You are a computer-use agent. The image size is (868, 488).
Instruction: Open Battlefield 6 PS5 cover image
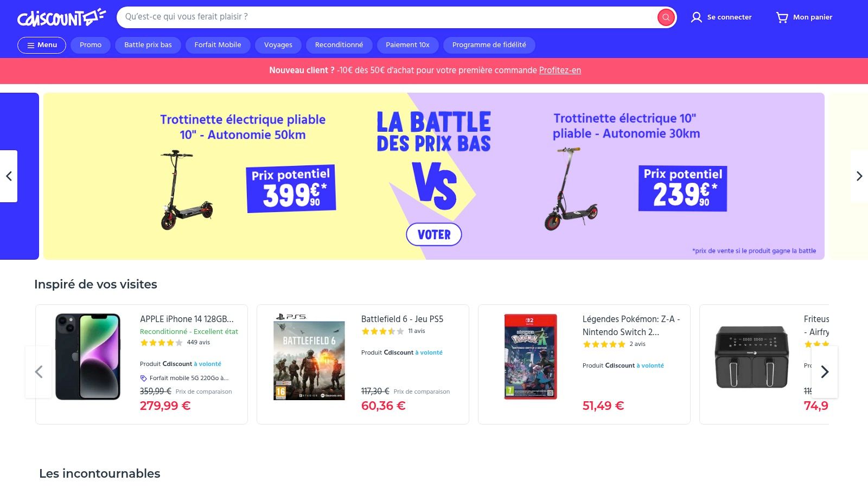(x=309, y=358)
